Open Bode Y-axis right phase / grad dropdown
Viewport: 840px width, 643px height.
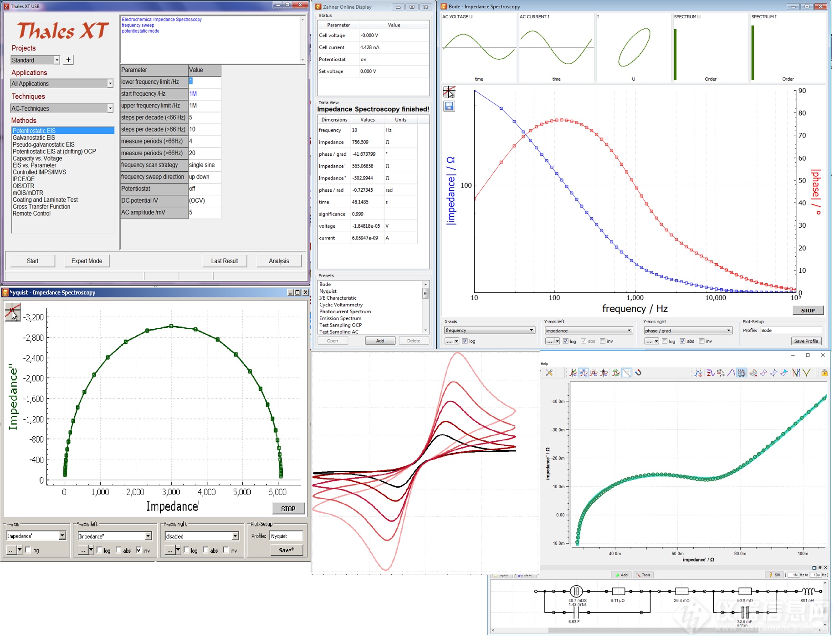tap(688, 331)
